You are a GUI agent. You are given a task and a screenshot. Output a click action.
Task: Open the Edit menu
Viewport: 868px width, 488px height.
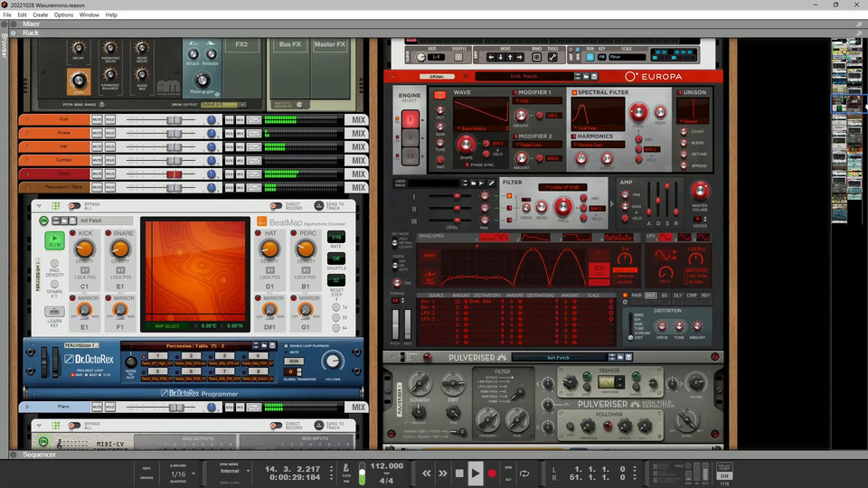[22, 15]
